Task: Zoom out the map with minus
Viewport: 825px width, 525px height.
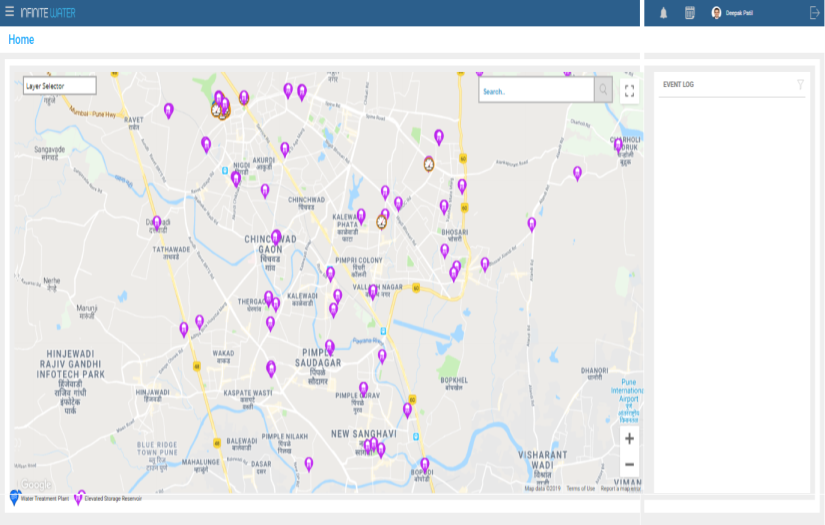Action: pyautogui.click(x=629, y=465)
